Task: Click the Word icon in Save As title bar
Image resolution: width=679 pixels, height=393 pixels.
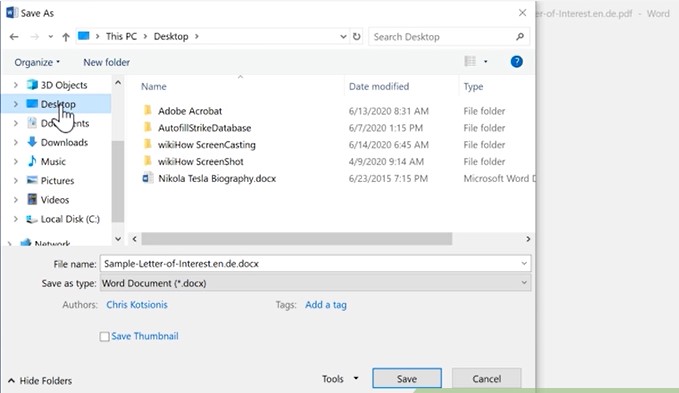Action: 12,13
